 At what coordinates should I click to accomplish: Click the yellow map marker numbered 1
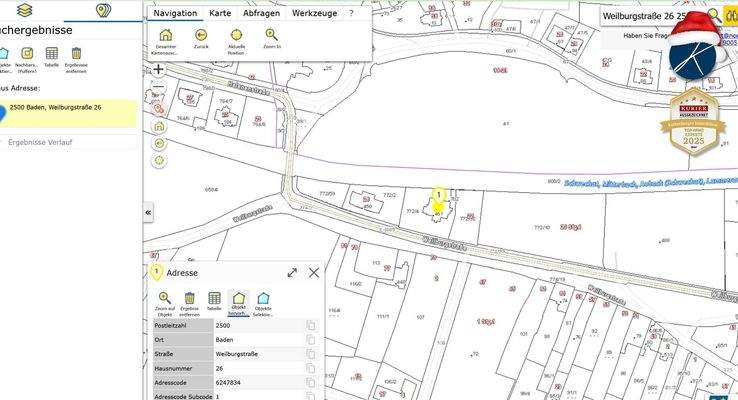pyautogui.click(x=438, y=196)
